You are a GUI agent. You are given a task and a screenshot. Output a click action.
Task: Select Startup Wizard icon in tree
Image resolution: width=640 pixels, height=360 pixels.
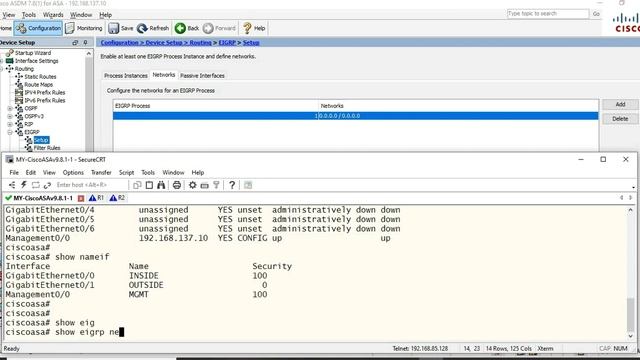(10, 53)
